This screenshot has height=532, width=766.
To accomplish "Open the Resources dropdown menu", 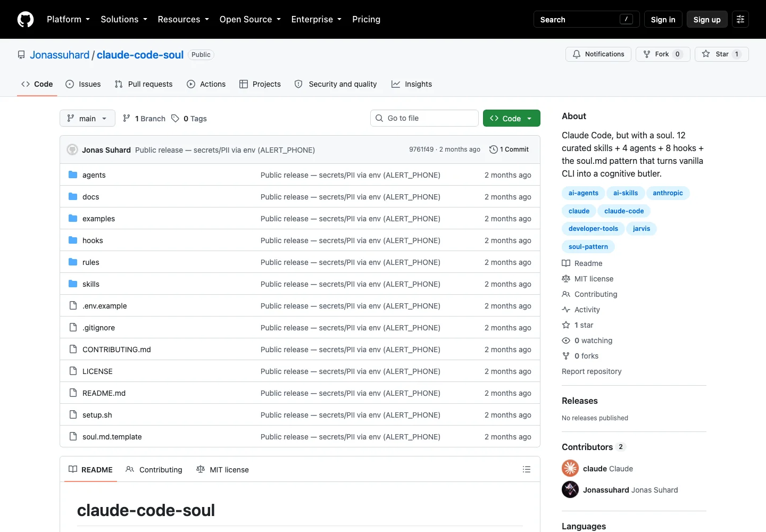I will [x=183, y=19].
